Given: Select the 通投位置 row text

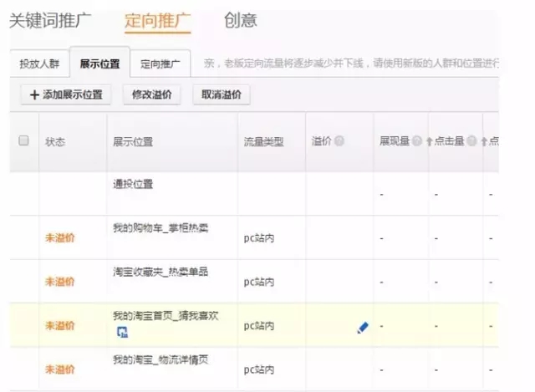Looking at the screenshot, I should pyautogui.click(x=133, y=184).
